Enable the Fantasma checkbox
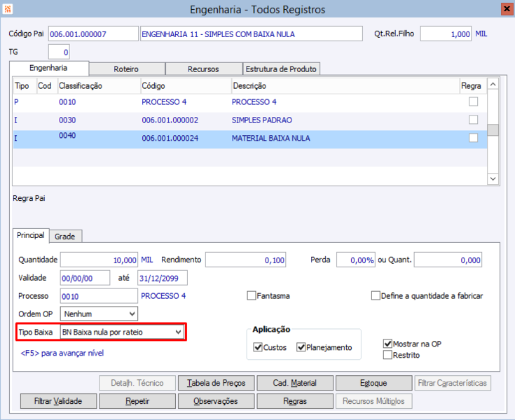This screenshot has width=515, height=420. pyautogui.click(x=252, y=296)
